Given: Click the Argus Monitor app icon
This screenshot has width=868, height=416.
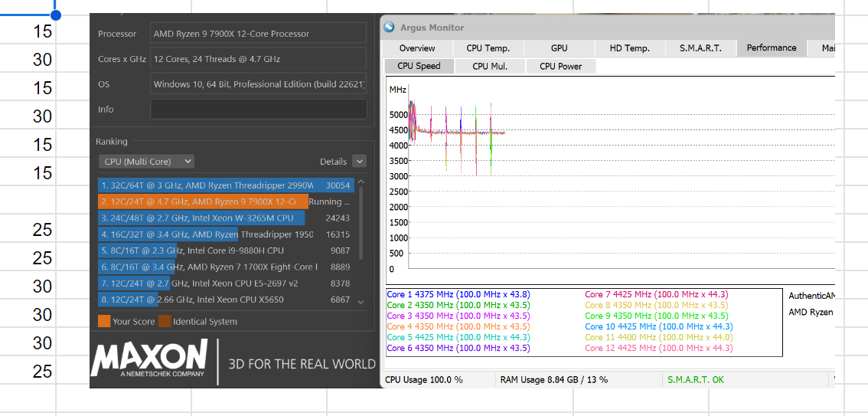Looking at the screenshot, I should tap(390, 27).
